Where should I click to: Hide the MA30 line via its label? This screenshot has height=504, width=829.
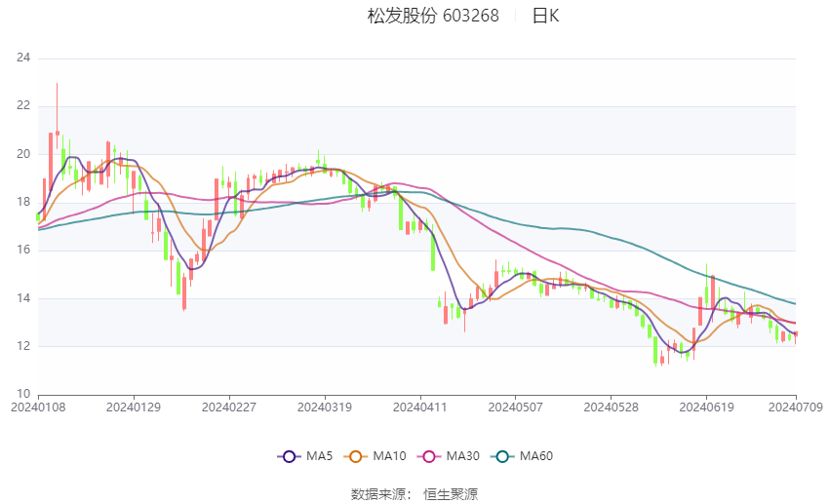click(463, 456)
